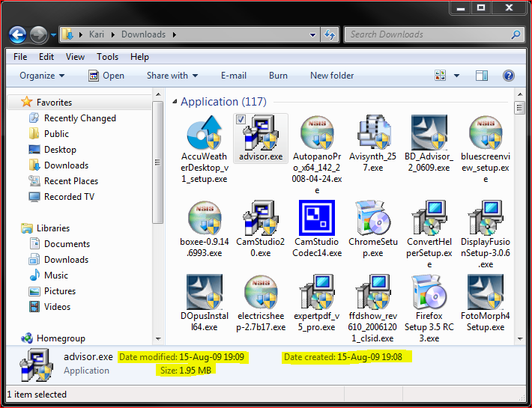Click the Back navigation arrow
532x408 pixels.
coord(18,34)
